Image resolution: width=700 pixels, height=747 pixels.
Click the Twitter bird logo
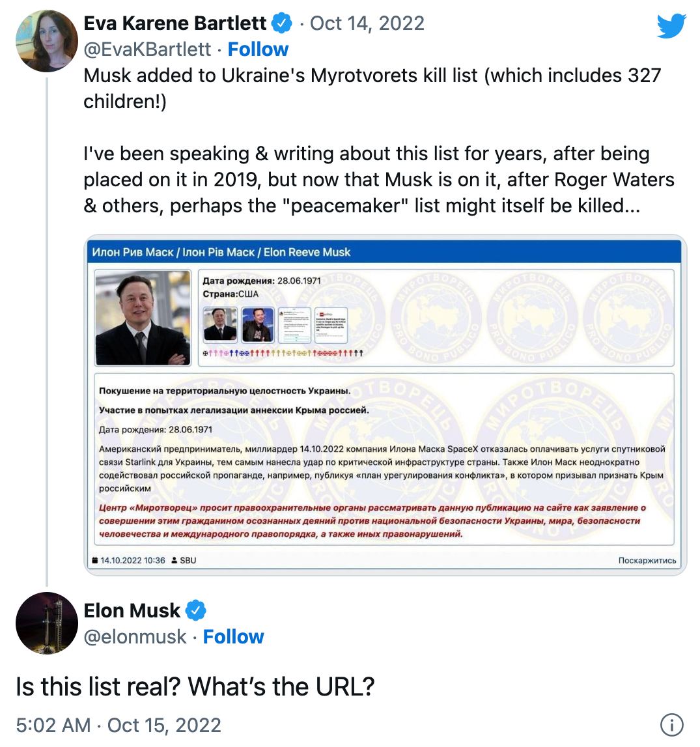tap(671, 26)
